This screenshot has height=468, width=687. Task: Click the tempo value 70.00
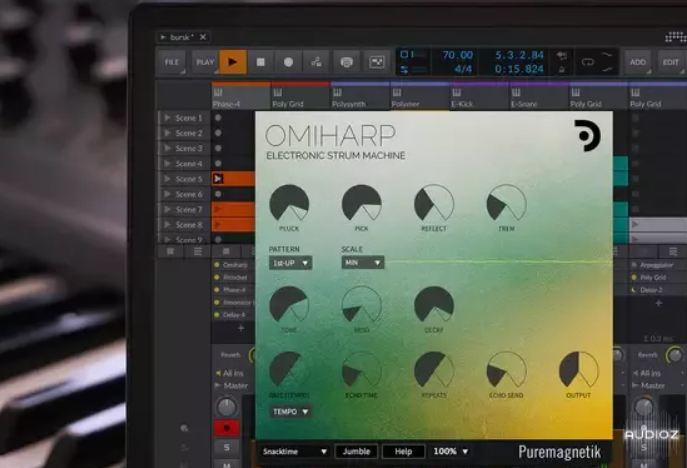tap(457, 55)
